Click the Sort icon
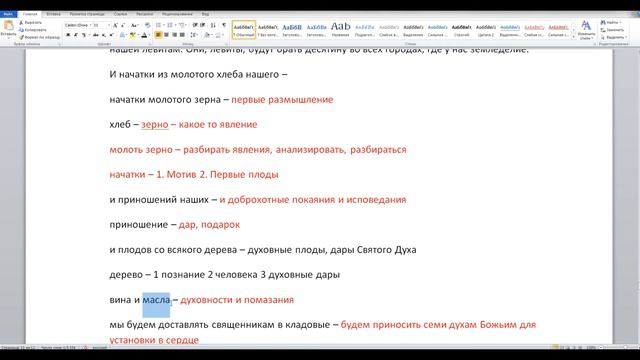 click(x=213, y=25)
